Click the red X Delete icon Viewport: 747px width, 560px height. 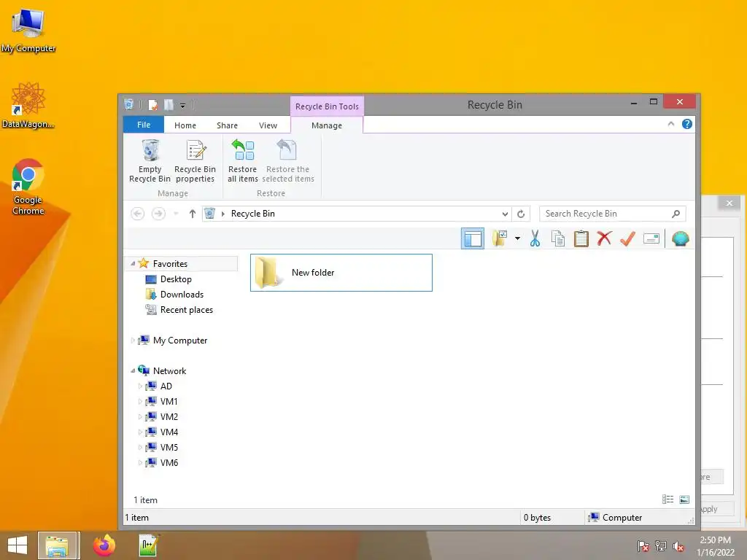click(605, 238)
